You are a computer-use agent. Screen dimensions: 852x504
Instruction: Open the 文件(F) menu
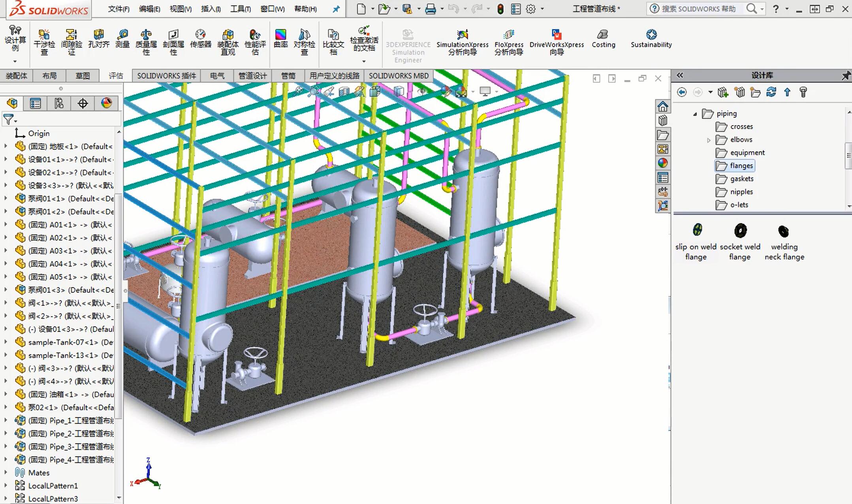coord(118,9)
